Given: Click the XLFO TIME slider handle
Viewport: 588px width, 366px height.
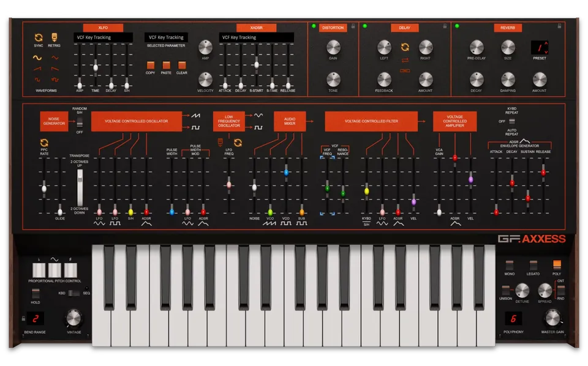Looking at the screenshot, I should point(96,67).
